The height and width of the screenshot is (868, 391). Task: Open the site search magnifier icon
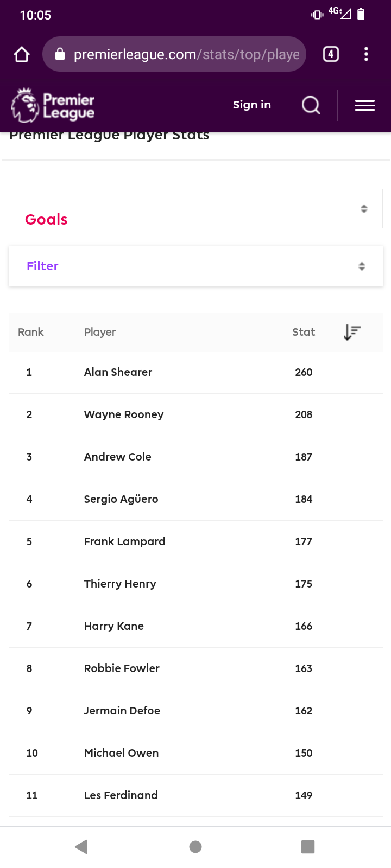(311, 105)
